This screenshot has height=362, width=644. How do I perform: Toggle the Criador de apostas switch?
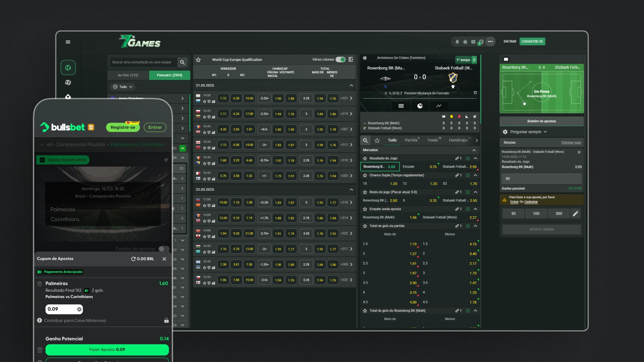[164, 249]
